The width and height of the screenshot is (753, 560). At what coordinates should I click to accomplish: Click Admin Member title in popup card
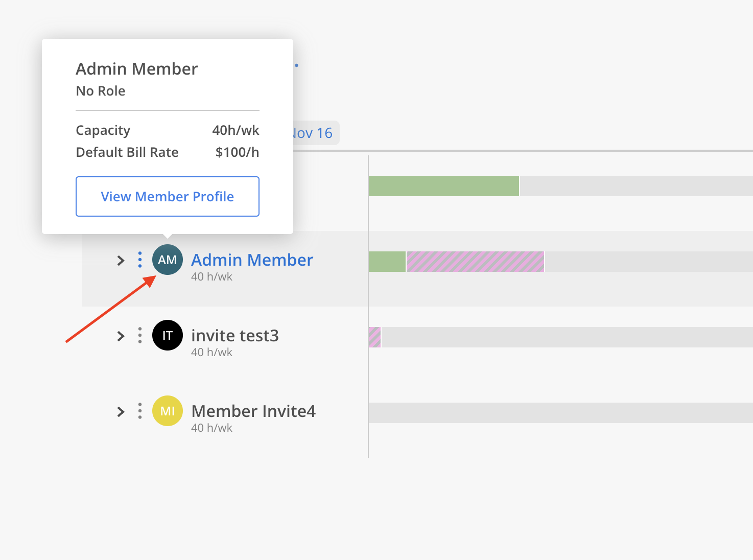coord(136,69)
